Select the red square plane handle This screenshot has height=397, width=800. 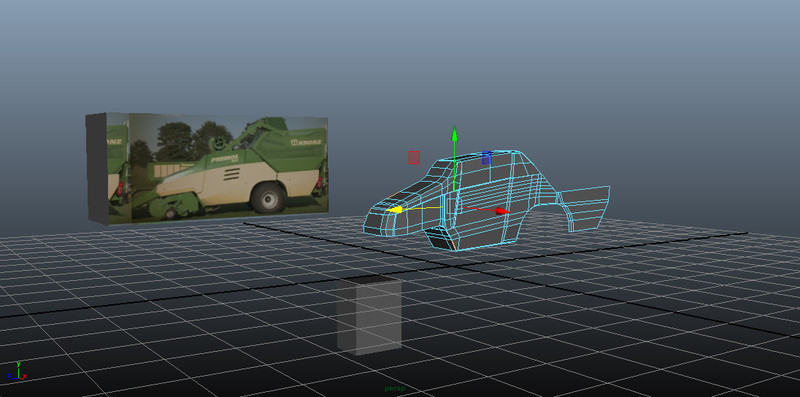(x=414, y=158)
